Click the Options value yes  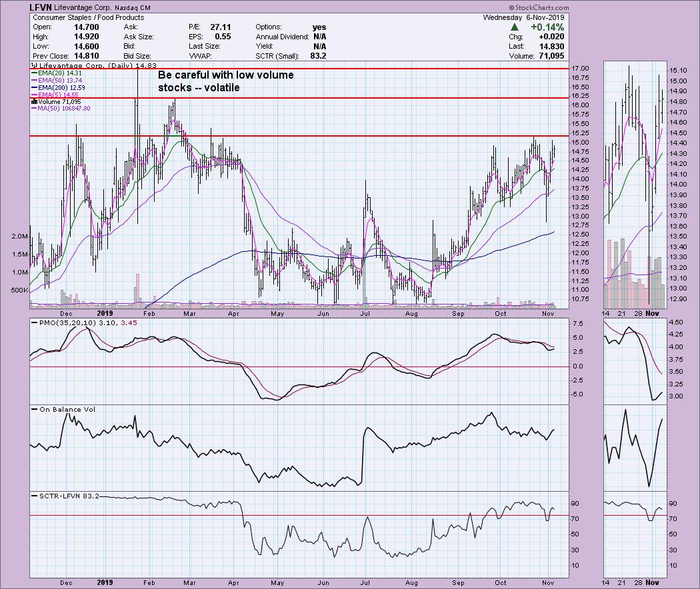pyautogui.click(x=319, y=27)
